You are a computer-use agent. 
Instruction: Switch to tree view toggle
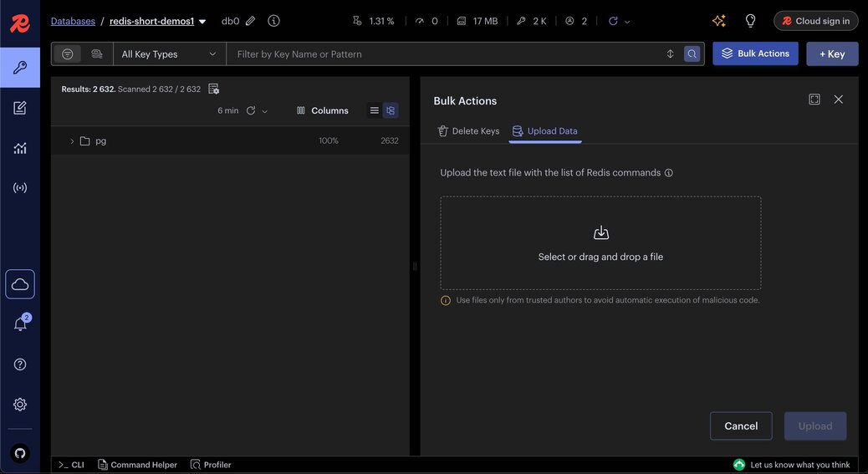click(391, 110)
